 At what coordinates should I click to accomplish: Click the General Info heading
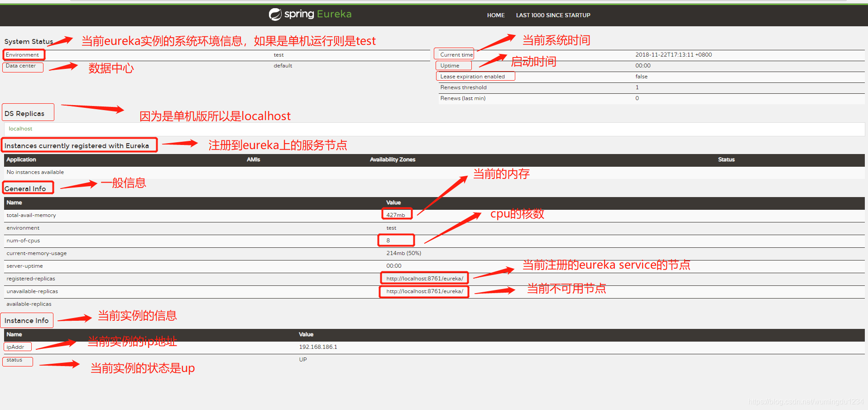[x=25, y=189]
